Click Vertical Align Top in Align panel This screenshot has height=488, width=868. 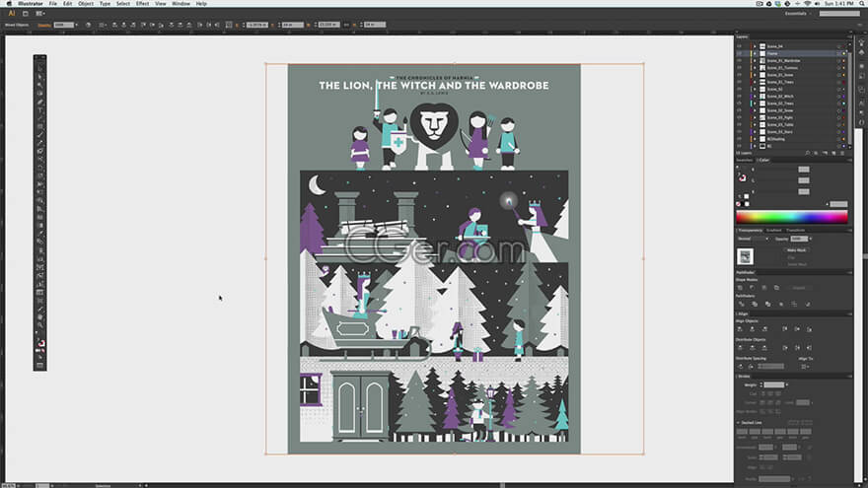[x=785, y=328]
